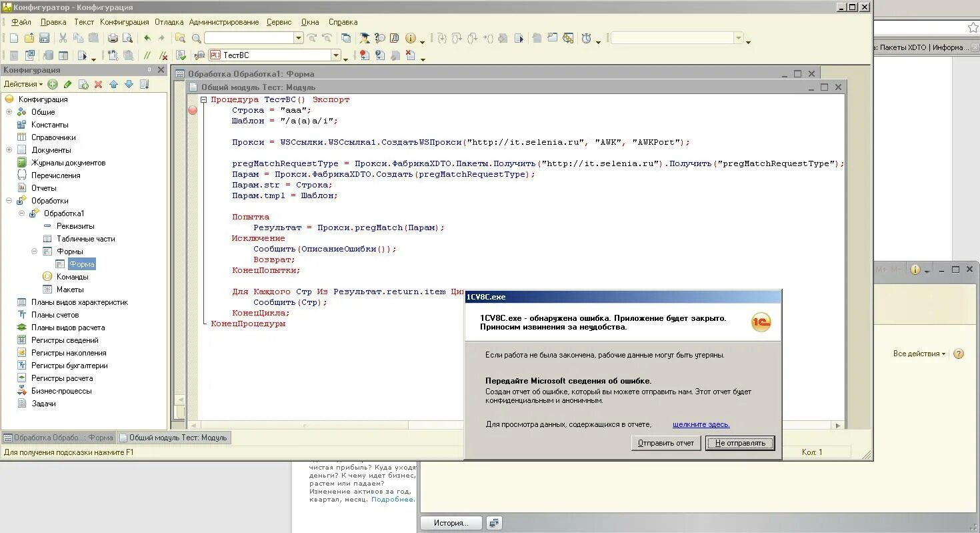Open the Действия dropdown menu
This screenshot has width=980, height=533.
pos(23,84)
